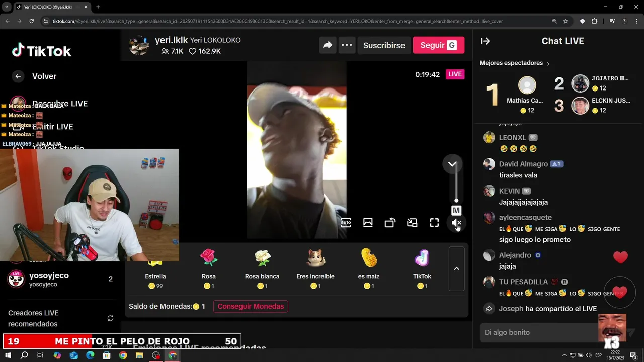
Task: Open Mathias Ca... top viewer avatar
Action: pos(527,85)
